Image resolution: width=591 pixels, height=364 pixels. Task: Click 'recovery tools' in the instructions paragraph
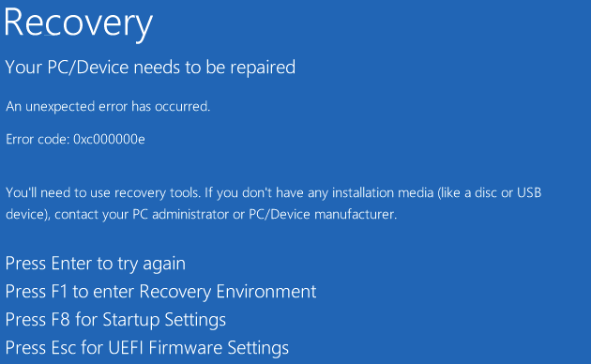click(x=157, y=193)
